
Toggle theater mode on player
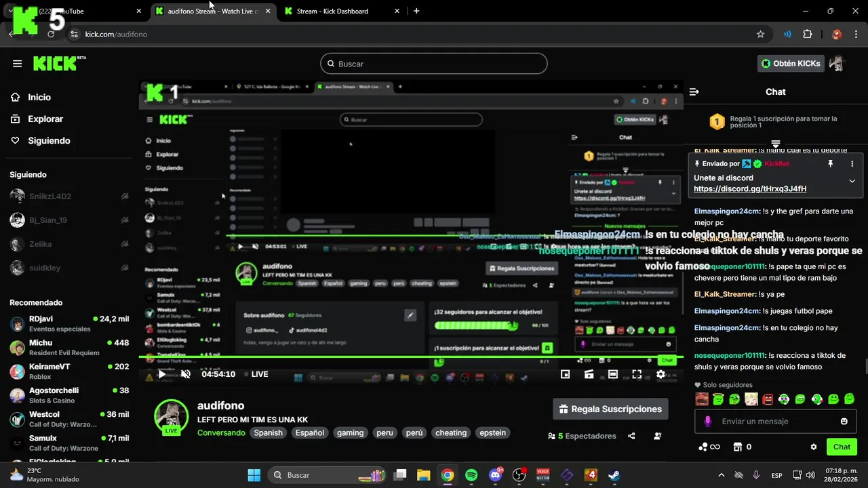[613, 374]
